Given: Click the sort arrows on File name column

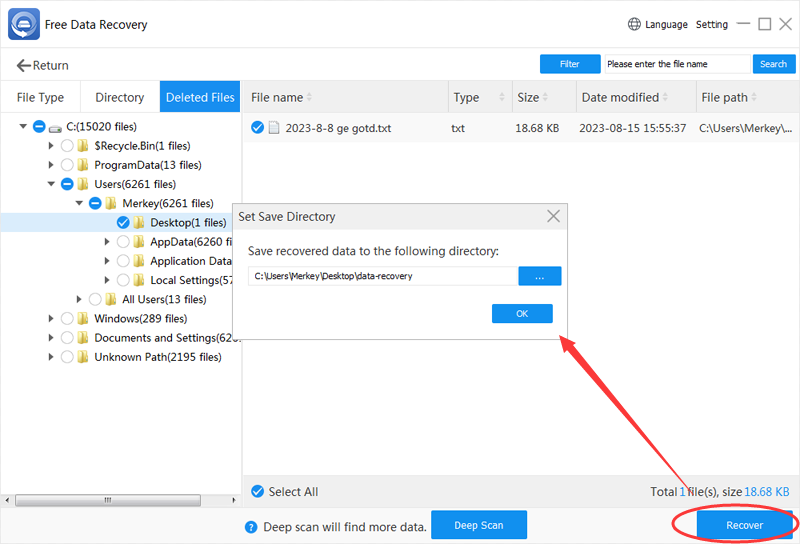Looking at the screenshot, I should coord(309,98).
